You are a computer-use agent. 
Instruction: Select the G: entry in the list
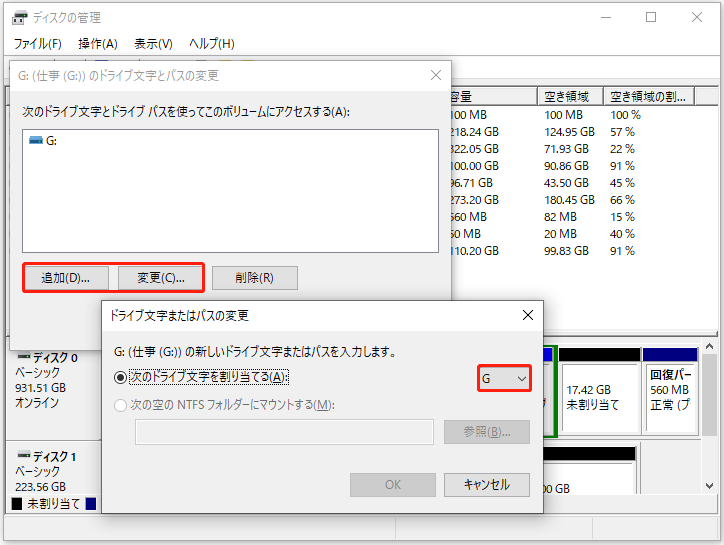[x=43, y=141]
